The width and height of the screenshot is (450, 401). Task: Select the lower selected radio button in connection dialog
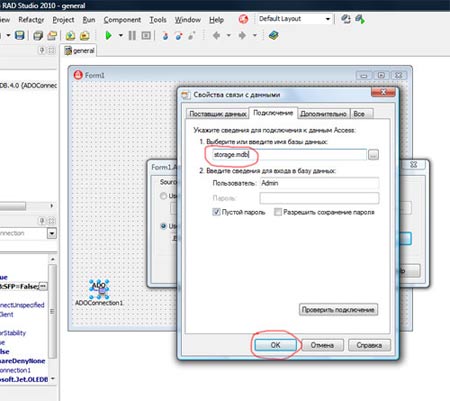point(163,226)
